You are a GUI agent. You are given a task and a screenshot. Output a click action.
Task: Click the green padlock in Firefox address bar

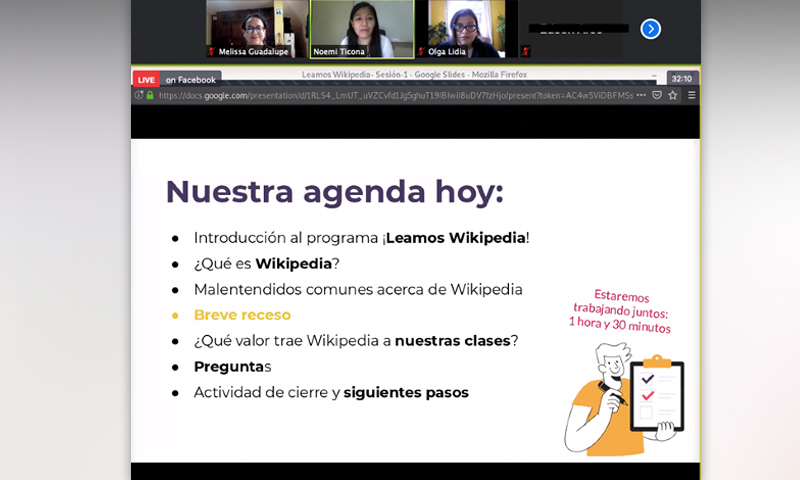[x=150, y=95]
